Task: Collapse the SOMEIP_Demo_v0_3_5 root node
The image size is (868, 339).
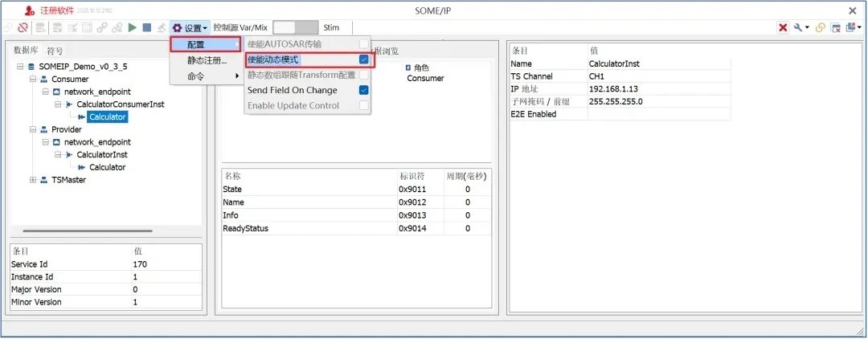Action: click(20, 67)
